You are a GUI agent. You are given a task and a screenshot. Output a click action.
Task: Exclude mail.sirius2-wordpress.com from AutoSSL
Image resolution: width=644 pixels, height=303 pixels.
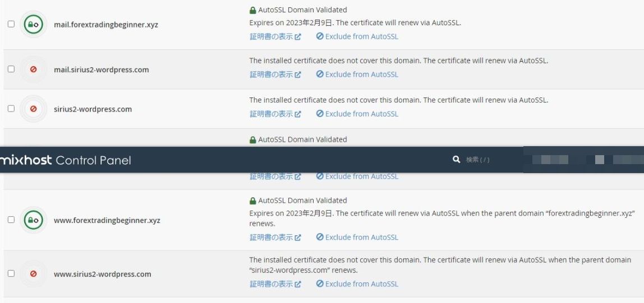(x=357, y=74)
